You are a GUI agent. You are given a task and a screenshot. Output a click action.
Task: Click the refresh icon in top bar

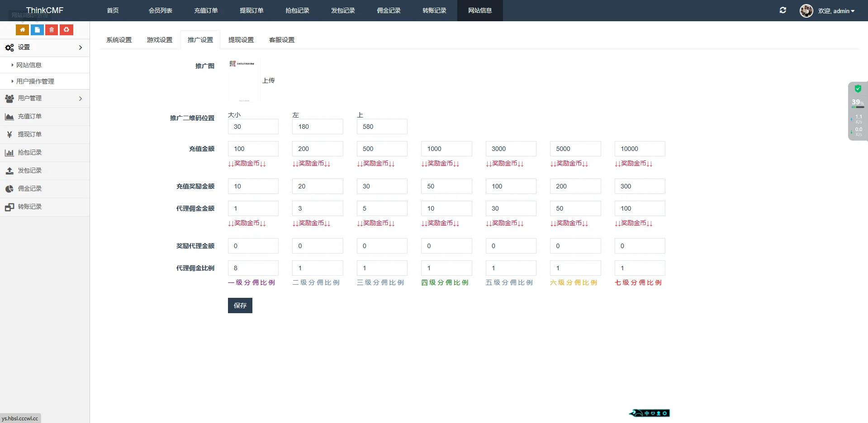pos(783,10)
